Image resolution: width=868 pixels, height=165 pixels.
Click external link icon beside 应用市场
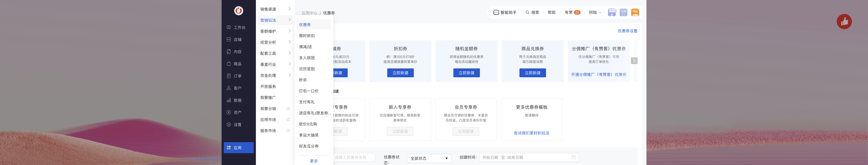click(288, 120)
